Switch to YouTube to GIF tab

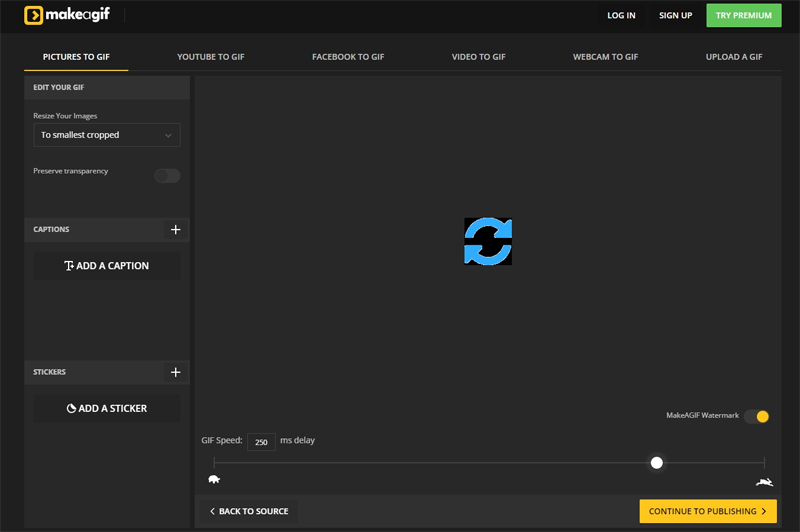click(211, 57)
